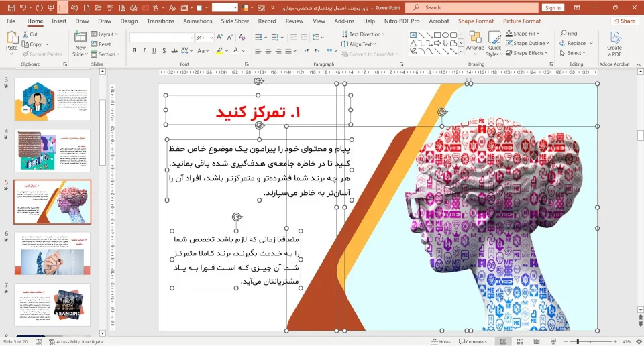Align the text to the left
The image size is (644, 346).
[x=258, y=51]
